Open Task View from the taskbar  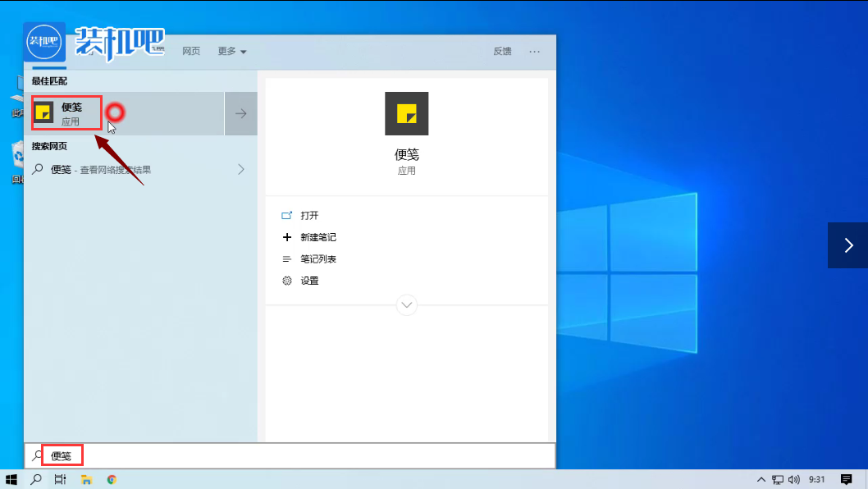pos(59,478)
